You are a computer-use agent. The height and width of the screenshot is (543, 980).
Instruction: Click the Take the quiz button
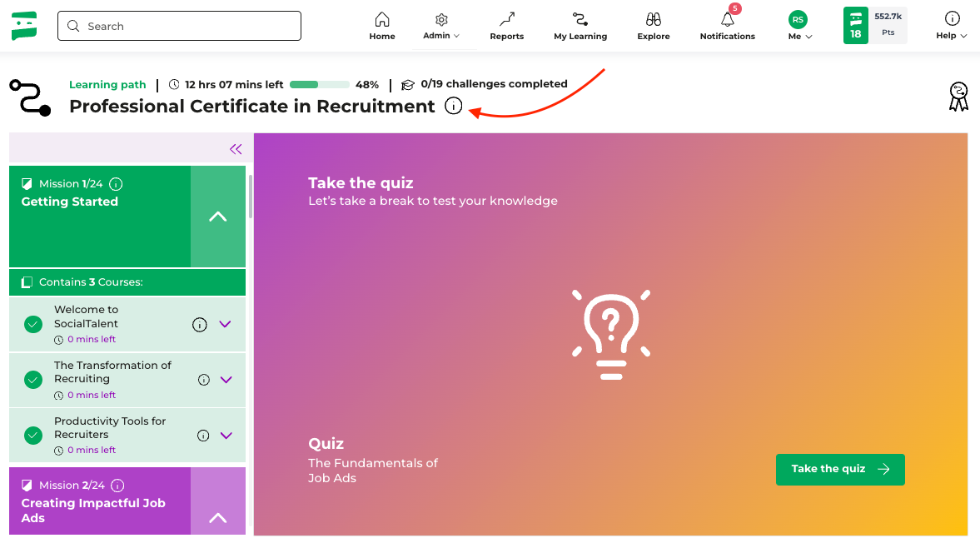pos(839,469)
